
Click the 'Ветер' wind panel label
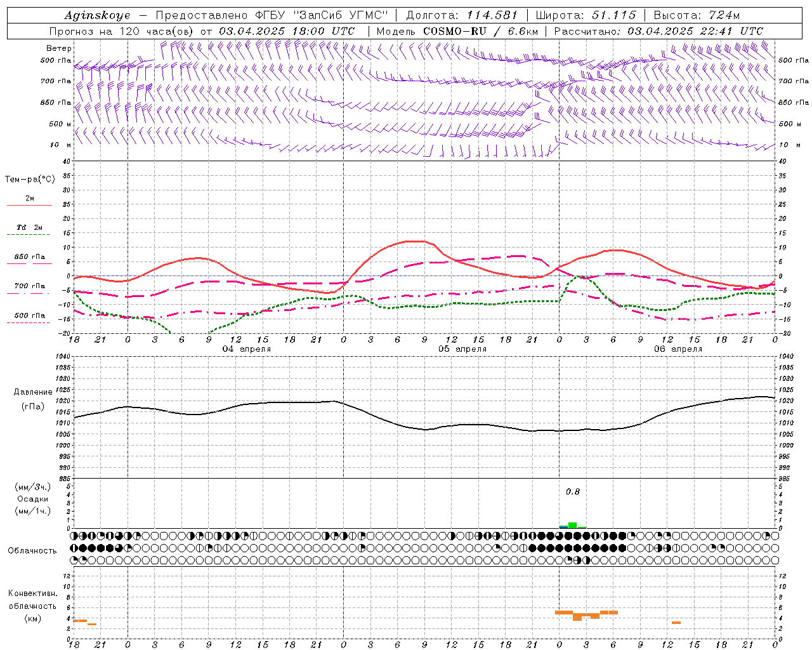59,48
